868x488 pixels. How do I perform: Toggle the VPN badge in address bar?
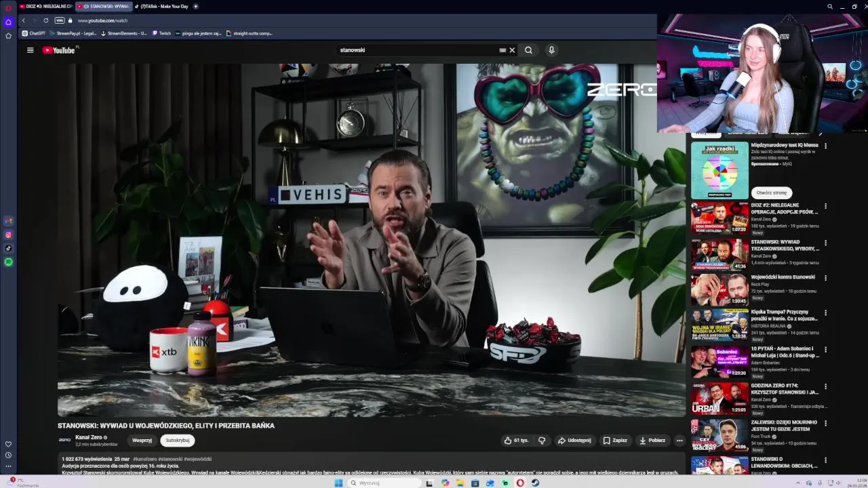click(x=59, y=20)
